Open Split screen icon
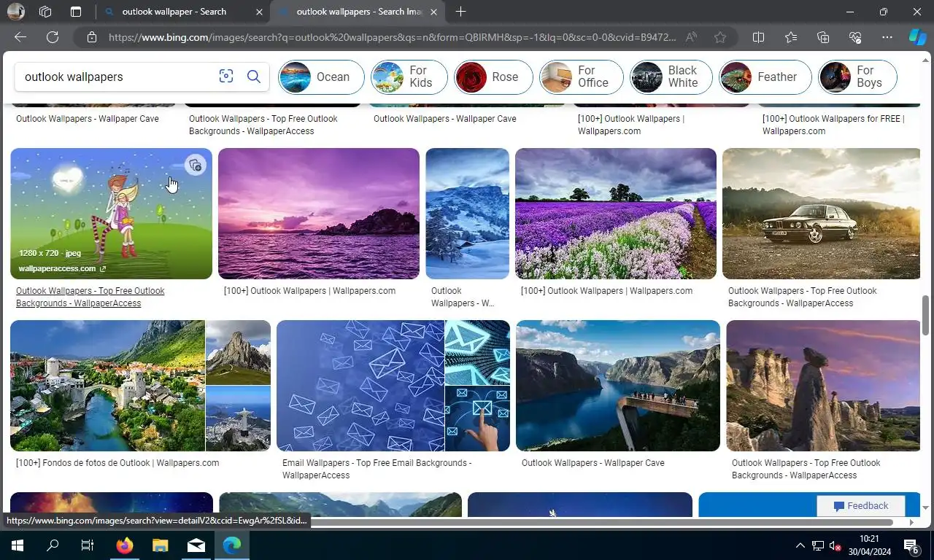 (758, 37)
